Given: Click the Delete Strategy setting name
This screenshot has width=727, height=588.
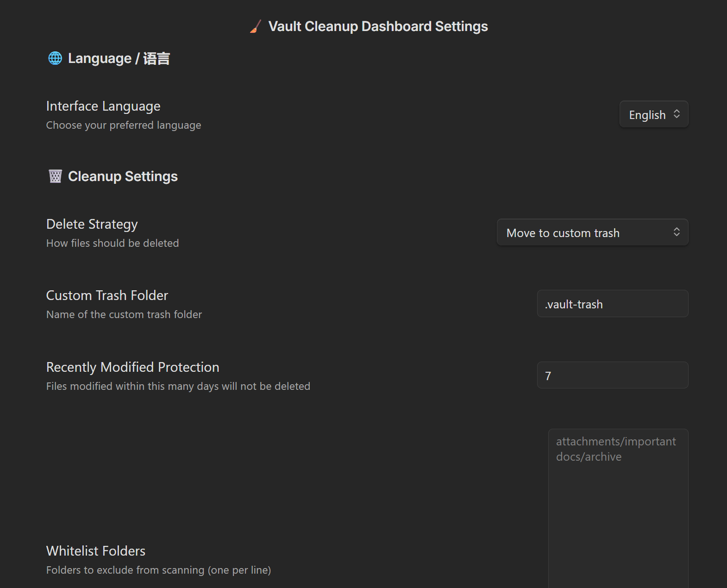Looking at the screenshot, I should [x=92, y=225].
